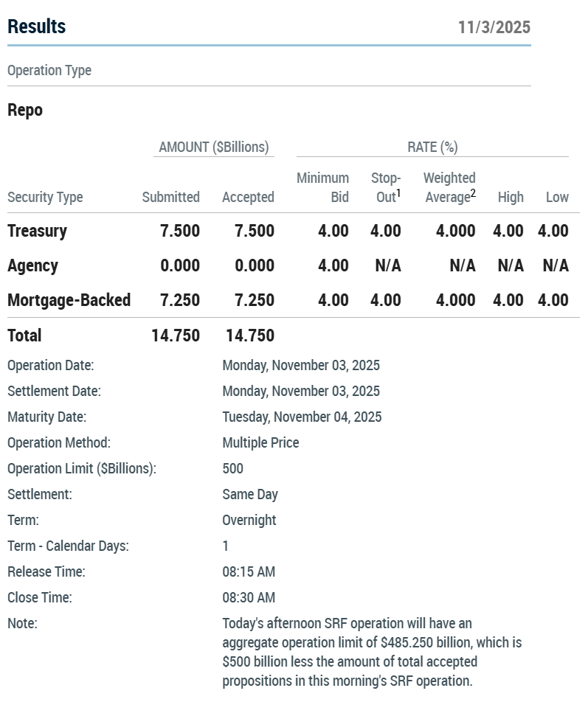588x716 pixels.
Task: Select the Mortgage-Backed row label
Action: pos(69,300)
